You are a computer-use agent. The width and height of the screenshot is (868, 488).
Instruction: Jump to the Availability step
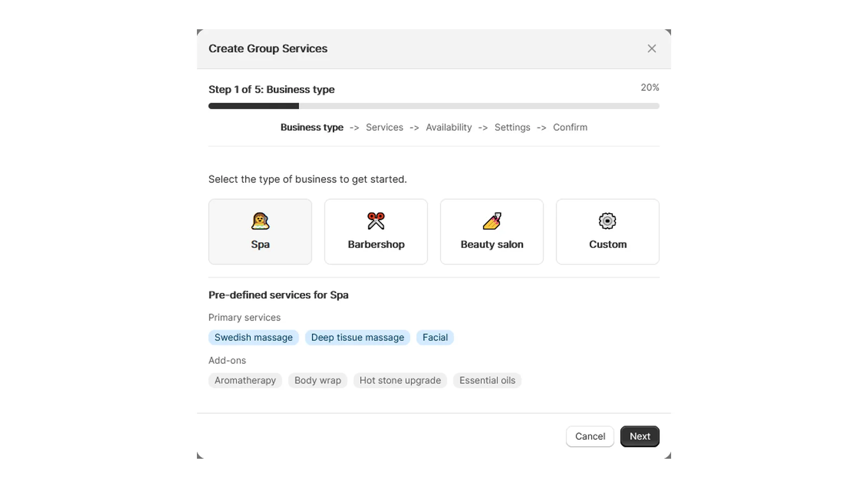click(449, 127)
